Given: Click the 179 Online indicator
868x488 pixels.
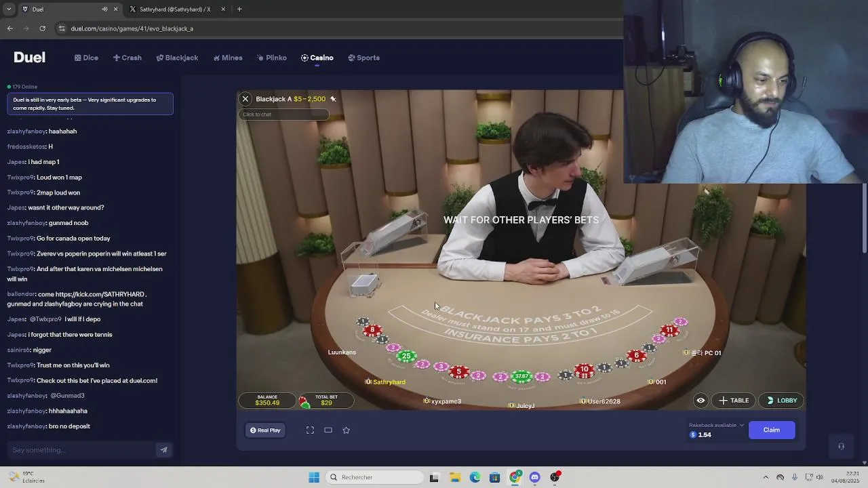Looking at the screenshot, I should (22, 87).
